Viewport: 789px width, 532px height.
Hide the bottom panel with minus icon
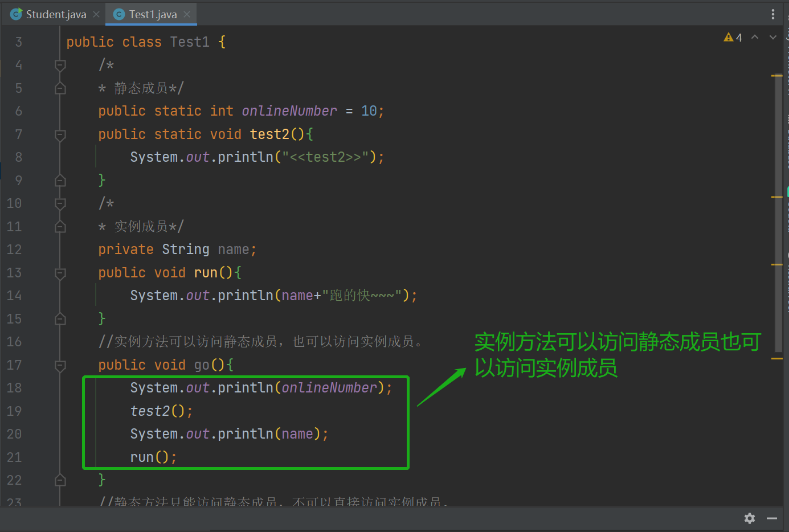click(x=772, y=518)
